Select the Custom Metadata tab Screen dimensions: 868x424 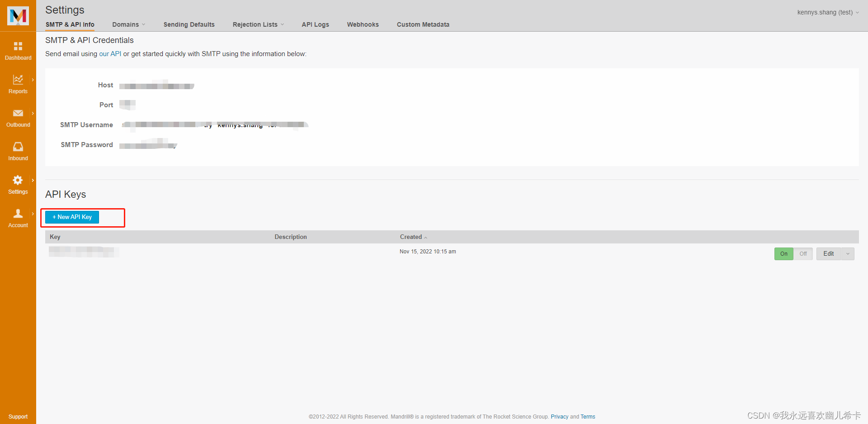click(x=423, y=24)
